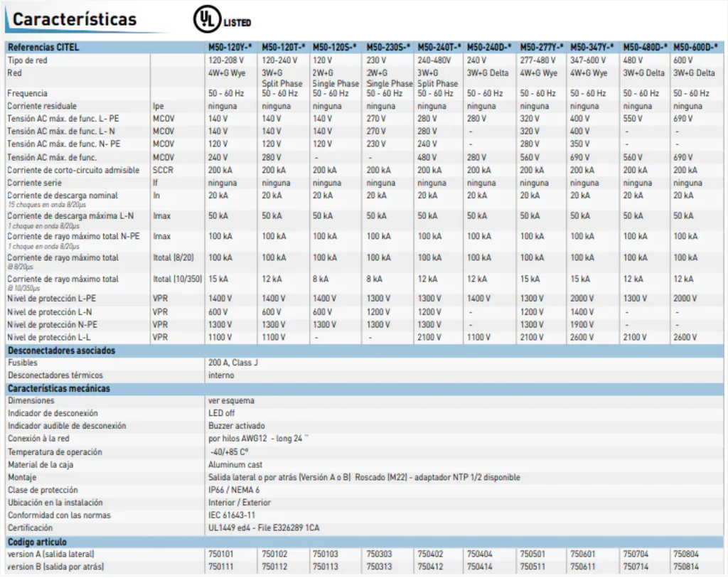
Task: Click the IP66 / NEMA 6 value
Action: 234,490
